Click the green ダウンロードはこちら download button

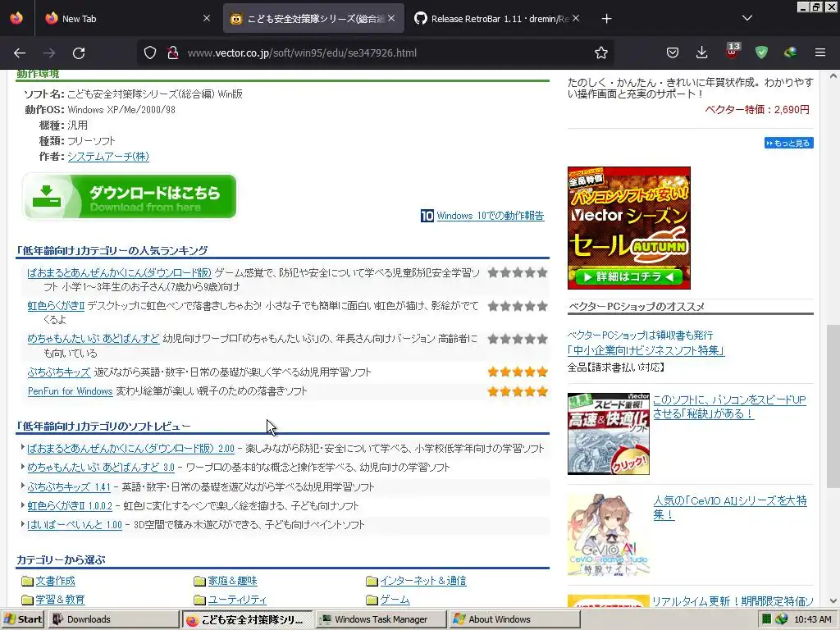[129, 196]
